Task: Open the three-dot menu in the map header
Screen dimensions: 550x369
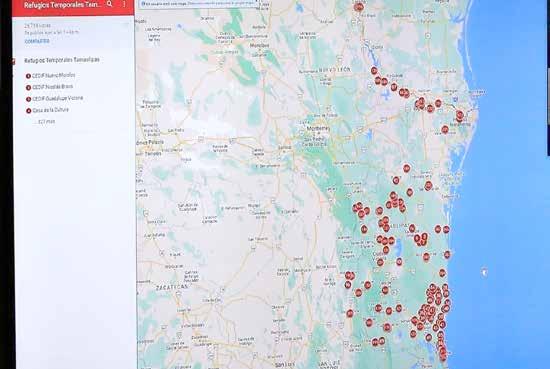Action: pyautogui.click(x=124, y=4)
